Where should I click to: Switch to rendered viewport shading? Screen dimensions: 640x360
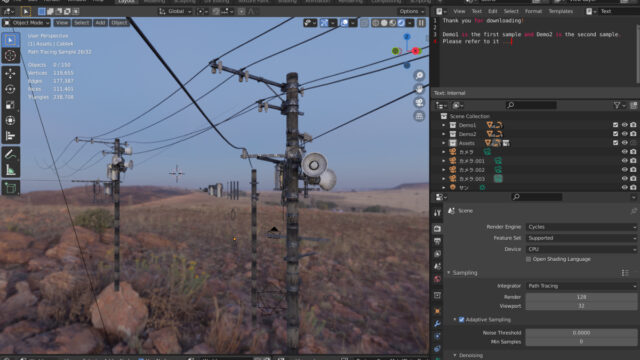click(x=401, y=23)
